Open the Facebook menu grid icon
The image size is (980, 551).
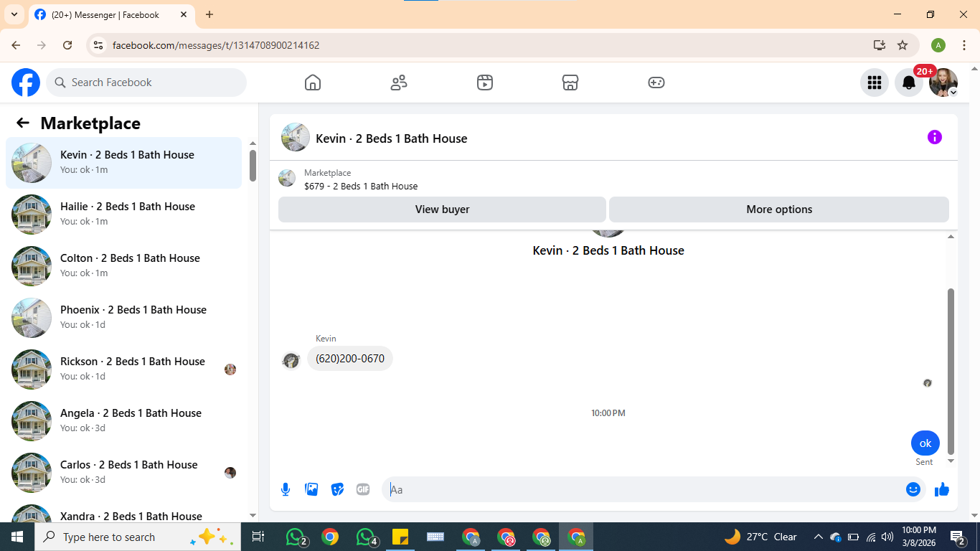[x=875, y=83]
